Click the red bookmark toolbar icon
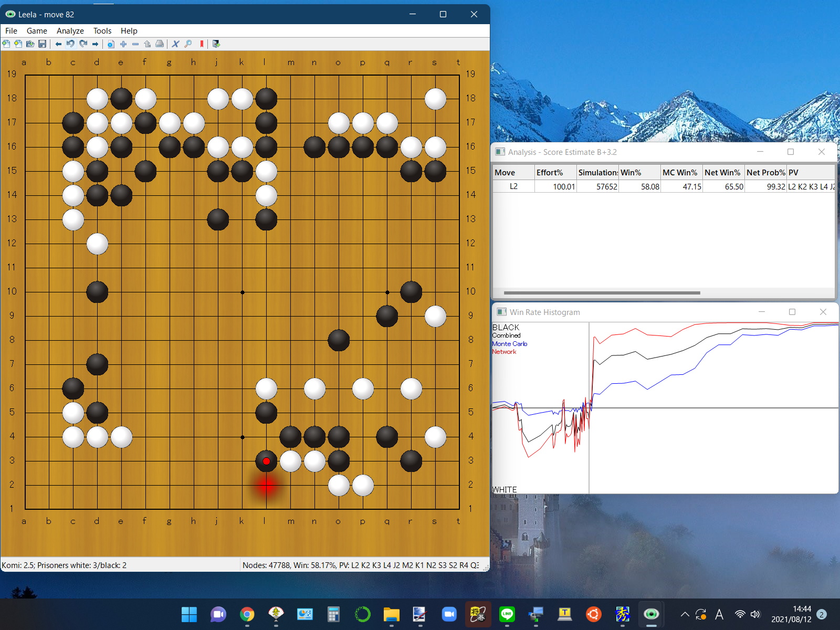This screenshot has height=630, width=840. [x=202, y=44]
